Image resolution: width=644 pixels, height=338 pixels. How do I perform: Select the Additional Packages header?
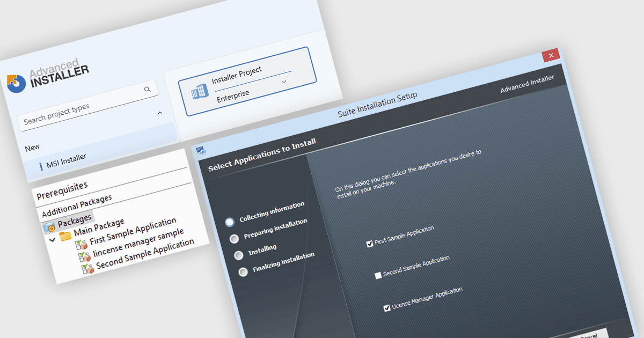(x=77, y=205)
